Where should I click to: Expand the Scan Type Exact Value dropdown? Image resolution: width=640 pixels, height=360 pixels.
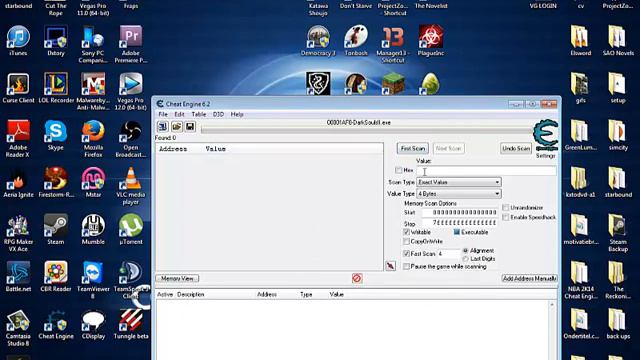(x=459, y=182)
